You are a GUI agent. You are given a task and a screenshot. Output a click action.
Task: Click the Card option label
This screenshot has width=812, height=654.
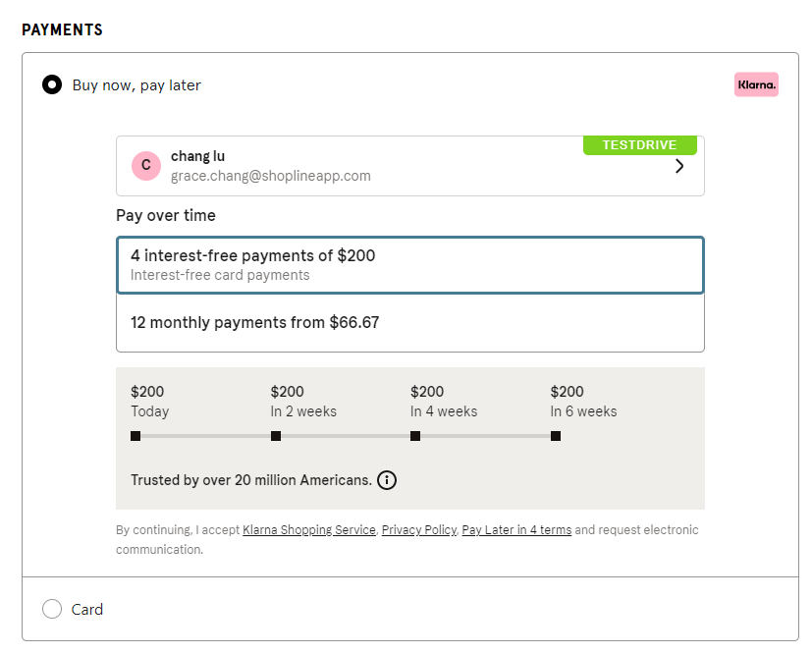pyautogui.click(x=87, y=610)
